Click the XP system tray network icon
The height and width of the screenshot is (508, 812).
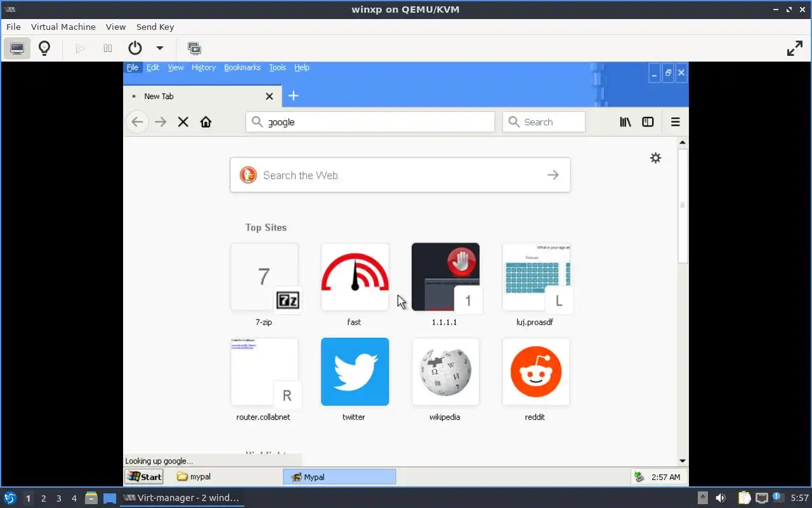[639, 477]
